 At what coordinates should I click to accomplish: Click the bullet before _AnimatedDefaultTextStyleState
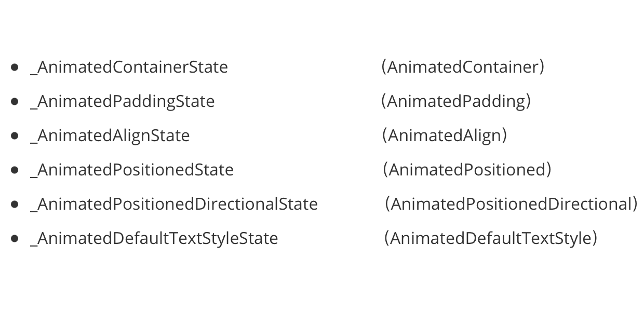point(15,238)
